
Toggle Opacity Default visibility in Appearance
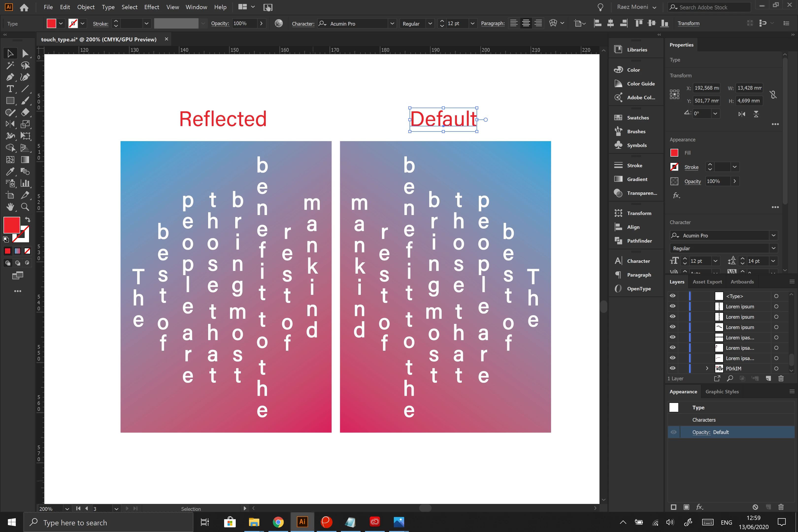(x=673, y=432)
